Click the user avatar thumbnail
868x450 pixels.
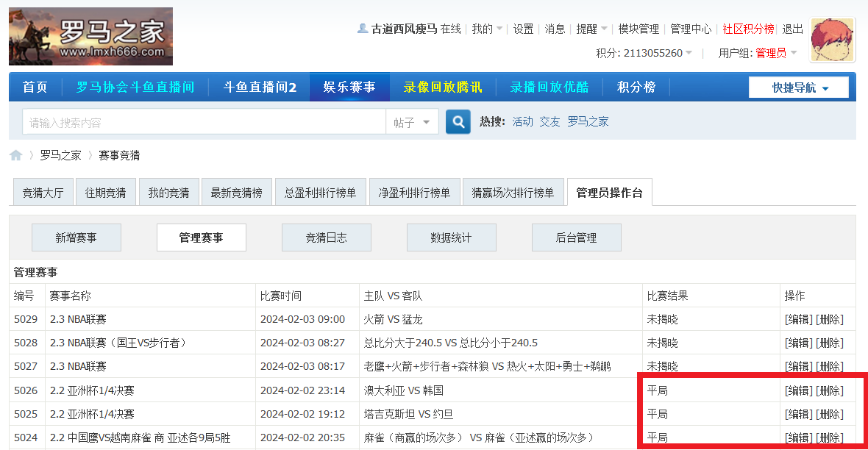coord(832,40)
